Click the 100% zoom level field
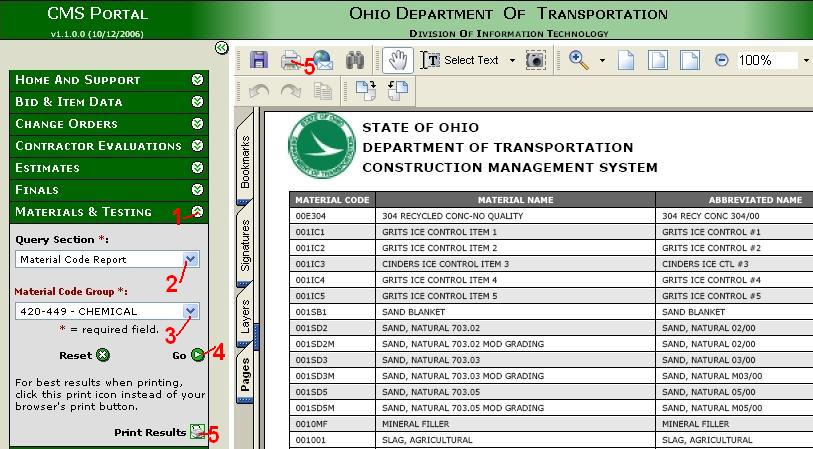The width and height of the screenshot is (813, 449). click(x=767, y=60)
